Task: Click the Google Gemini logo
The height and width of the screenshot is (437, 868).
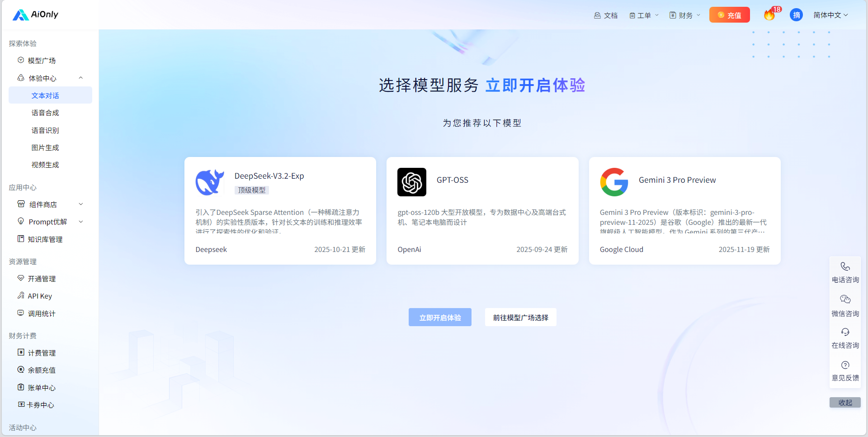Action: pos(614,182)
